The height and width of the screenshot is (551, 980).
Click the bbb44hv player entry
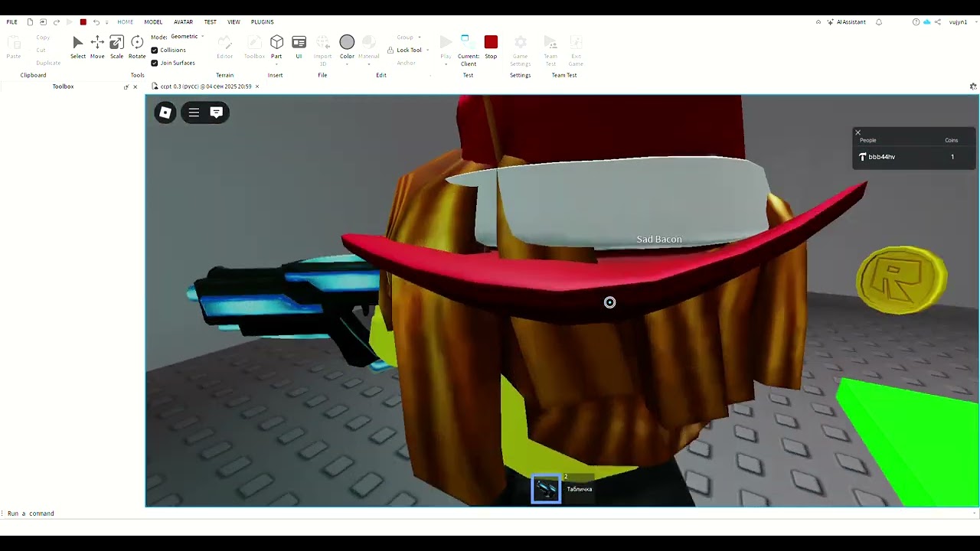[914, 157]
